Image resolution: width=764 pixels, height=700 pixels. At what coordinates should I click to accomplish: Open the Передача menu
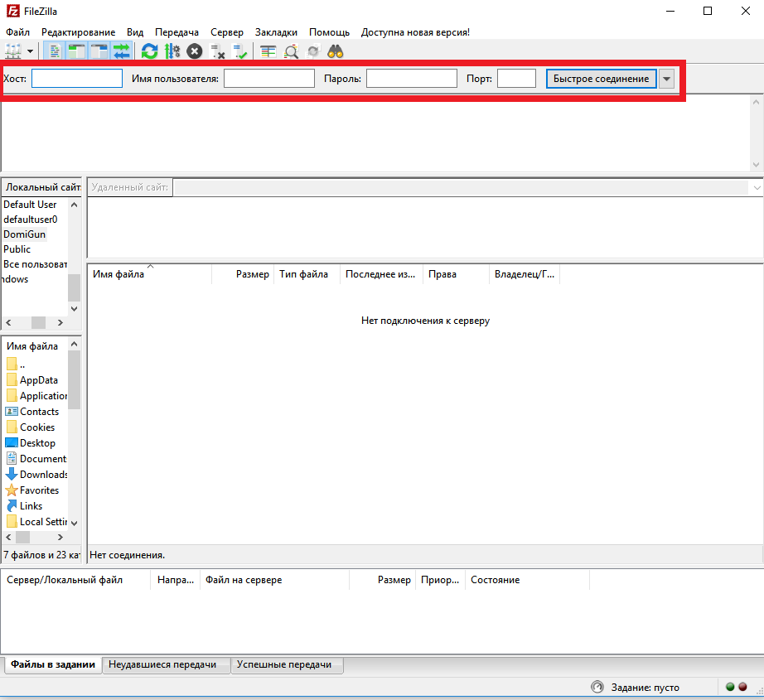[176, 32]
